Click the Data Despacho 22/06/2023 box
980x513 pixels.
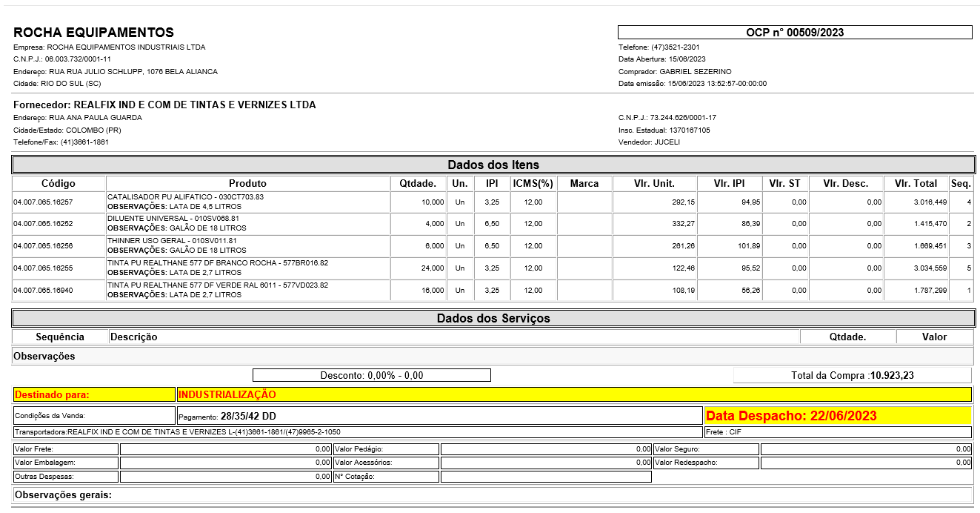tap(837, 416)
